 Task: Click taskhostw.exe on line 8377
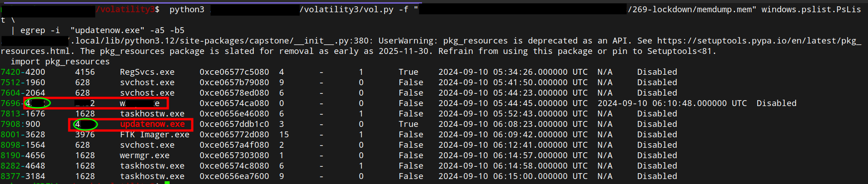click(152, 176)
